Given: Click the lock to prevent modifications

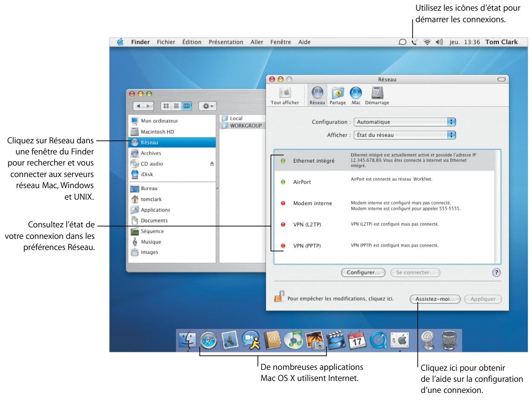Looking at the screenshot, I should pyautogui.click(x=279, y=296).
